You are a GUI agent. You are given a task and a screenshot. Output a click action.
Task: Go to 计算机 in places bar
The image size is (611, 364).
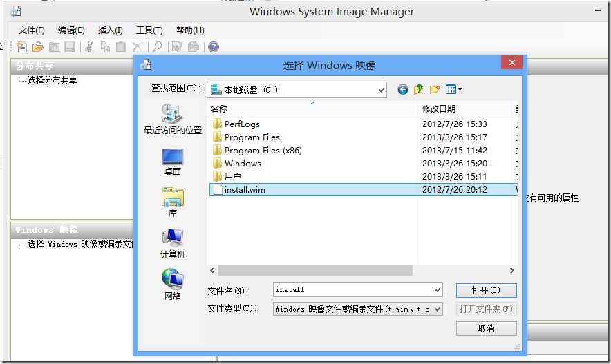(173, 244)
